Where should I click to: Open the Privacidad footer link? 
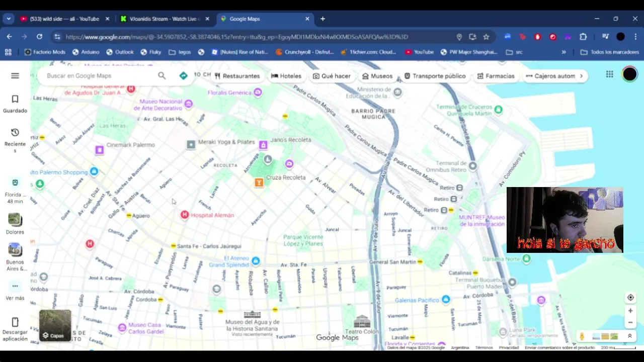click(x=509, y=347)
